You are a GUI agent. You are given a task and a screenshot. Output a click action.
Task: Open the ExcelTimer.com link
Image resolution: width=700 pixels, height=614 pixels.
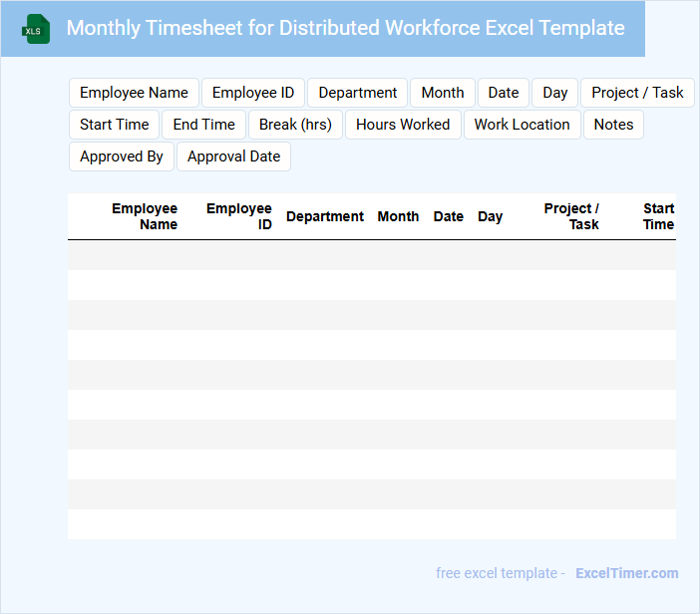(x=627, y=573)
